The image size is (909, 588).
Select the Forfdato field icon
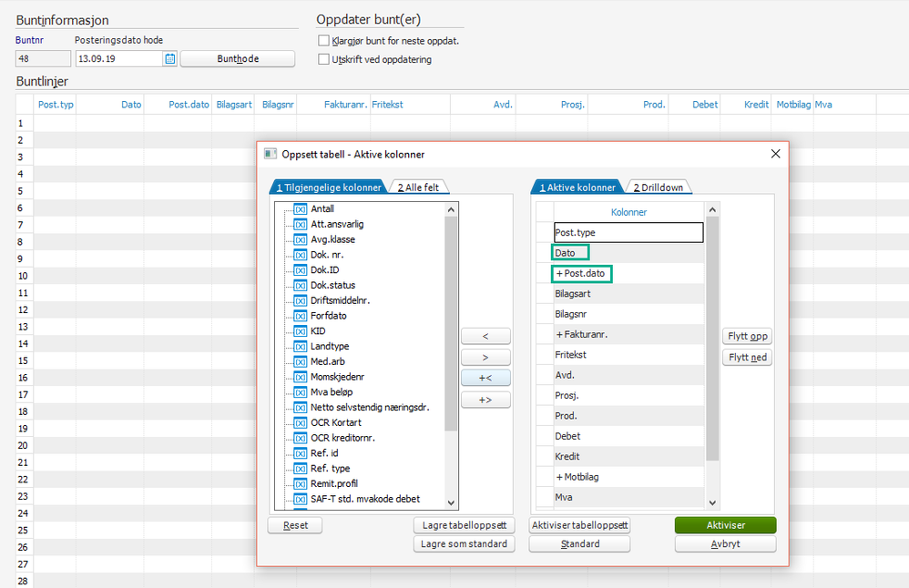(301, 316)
